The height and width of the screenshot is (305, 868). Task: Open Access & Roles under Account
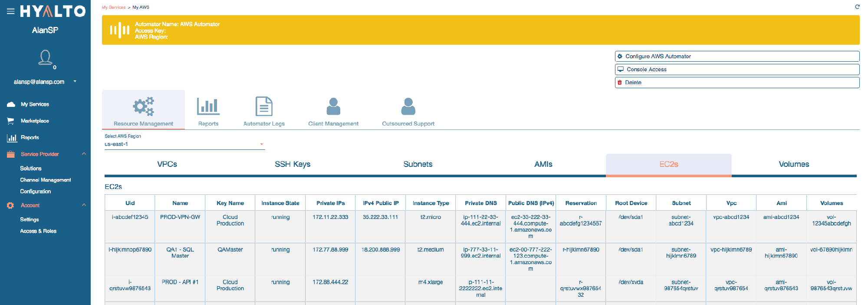pos(38,231)
